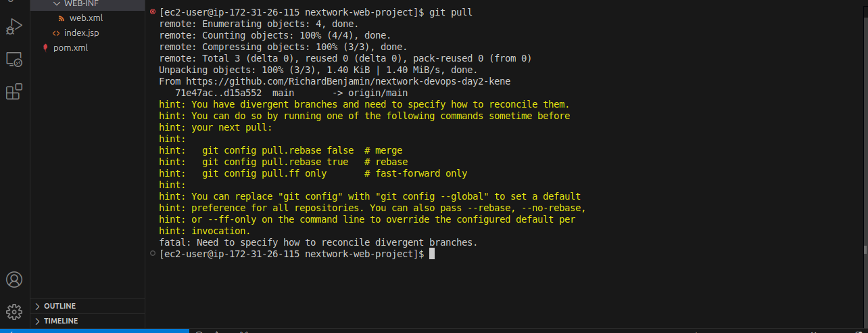The width and height of the screenshot is (868, 333).
Task: Open the Run and Debug view
Action: [x=14, y=27]
